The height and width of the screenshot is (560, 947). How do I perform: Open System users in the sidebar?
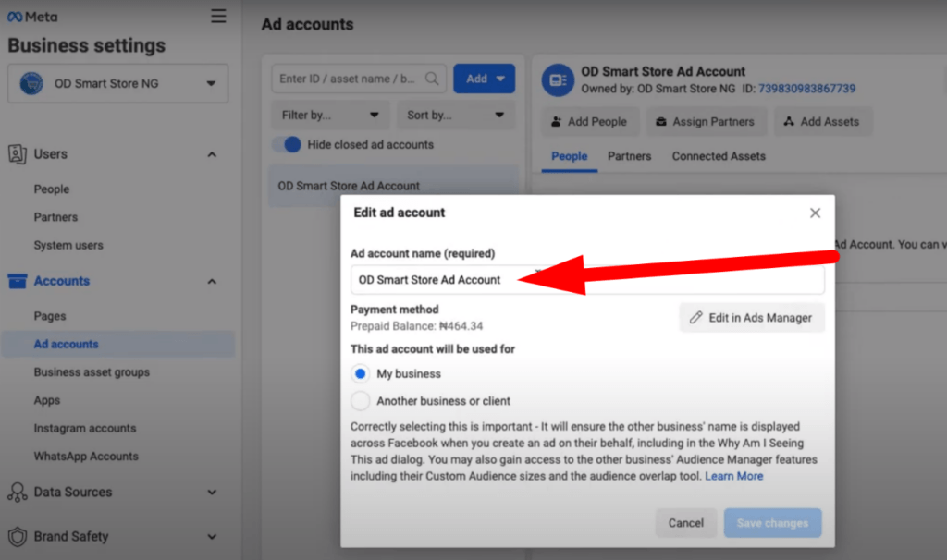click(68, 245)
